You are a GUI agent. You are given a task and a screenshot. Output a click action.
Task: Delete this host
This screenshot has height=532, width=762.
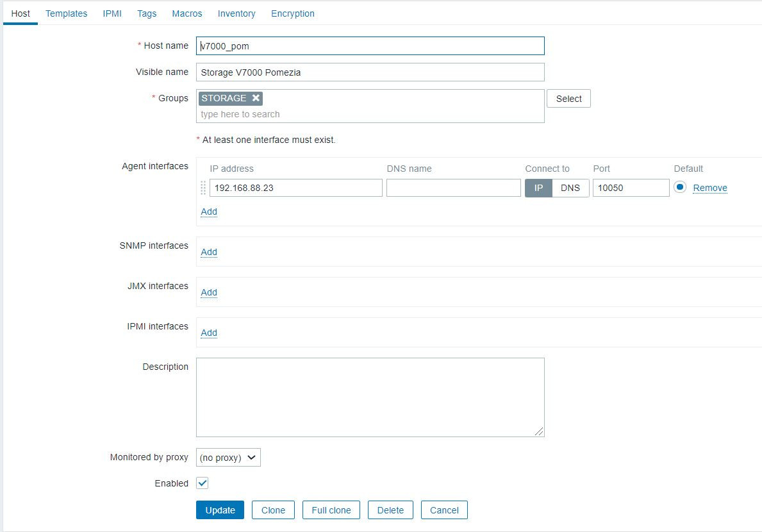390,510
